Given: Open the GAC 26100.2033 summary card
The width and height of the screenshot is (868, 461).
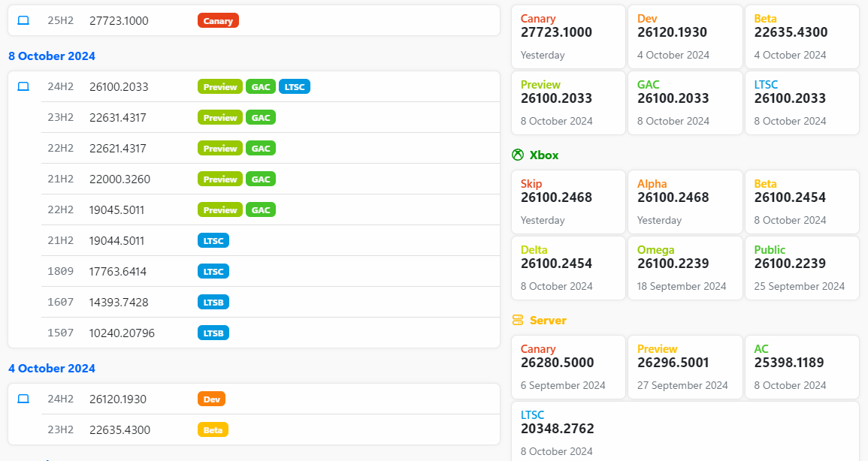Looking at the screenshot, I should (685, 103).
